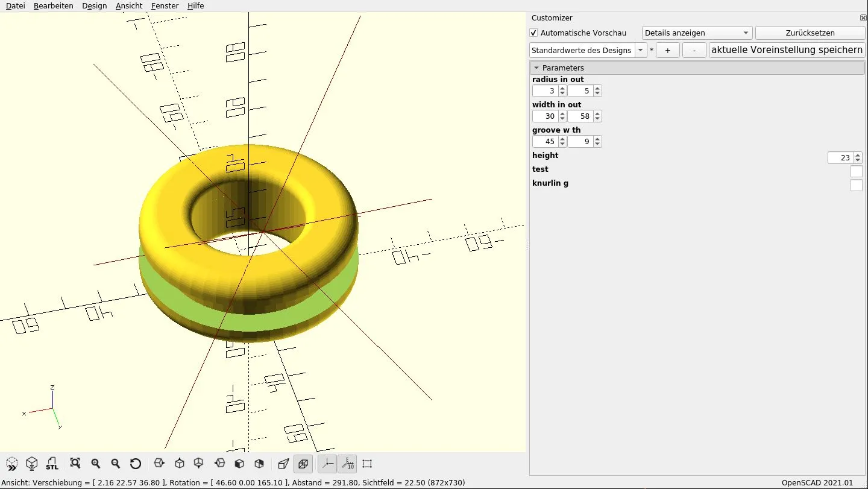Image resolution: width=868 pixels, height=489 pixels.
Task: Click the 'Ansicht: Verschiebung' status bar readout
Action: (x=233, y=483)
